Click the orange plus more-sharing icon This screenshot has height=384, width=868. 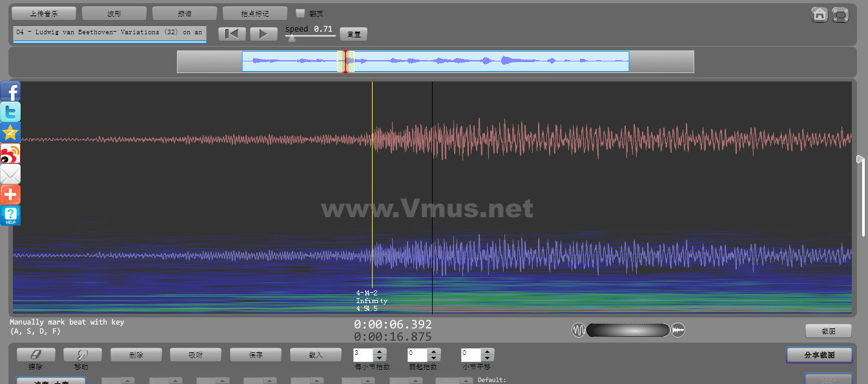tap(10, 195)
